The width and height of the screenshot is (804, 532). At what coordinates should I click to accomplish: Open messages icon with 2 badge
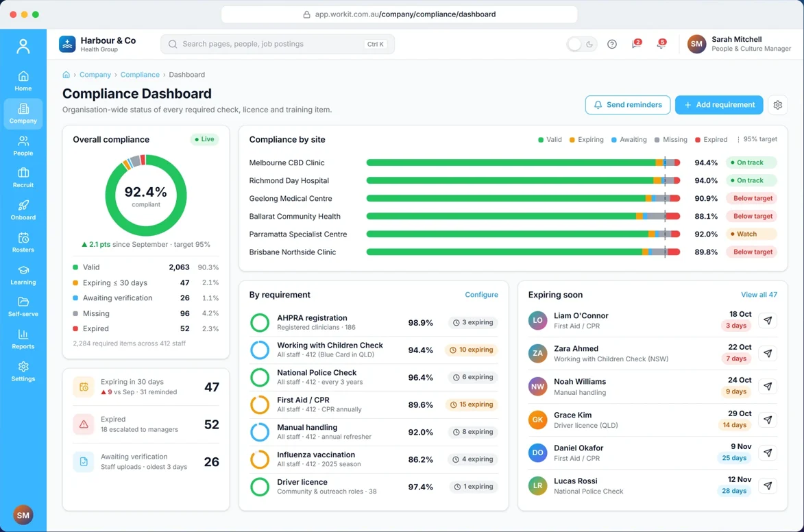click(636, 44)
